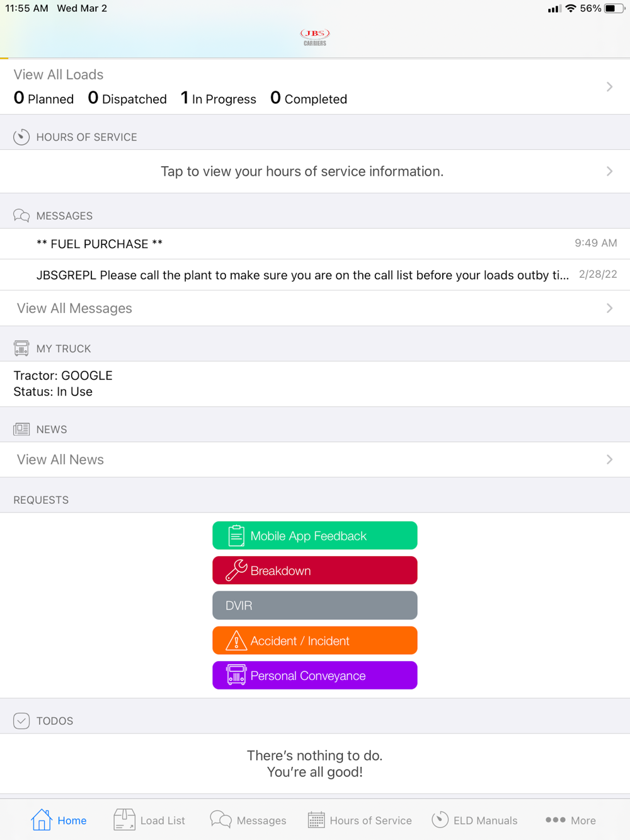The image size is (630, 840).
Task: Open View All Messages
Action: click(x=315, y=308)
